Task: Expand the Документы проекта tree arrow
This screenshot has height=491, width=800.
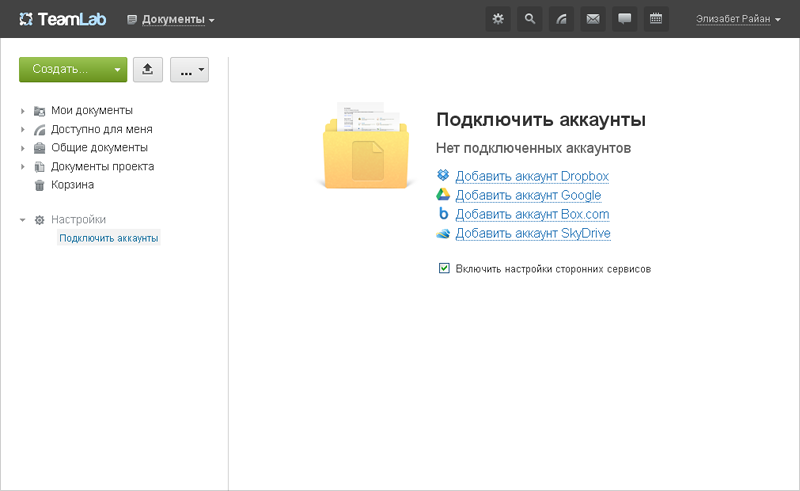Action: [22, 166]
